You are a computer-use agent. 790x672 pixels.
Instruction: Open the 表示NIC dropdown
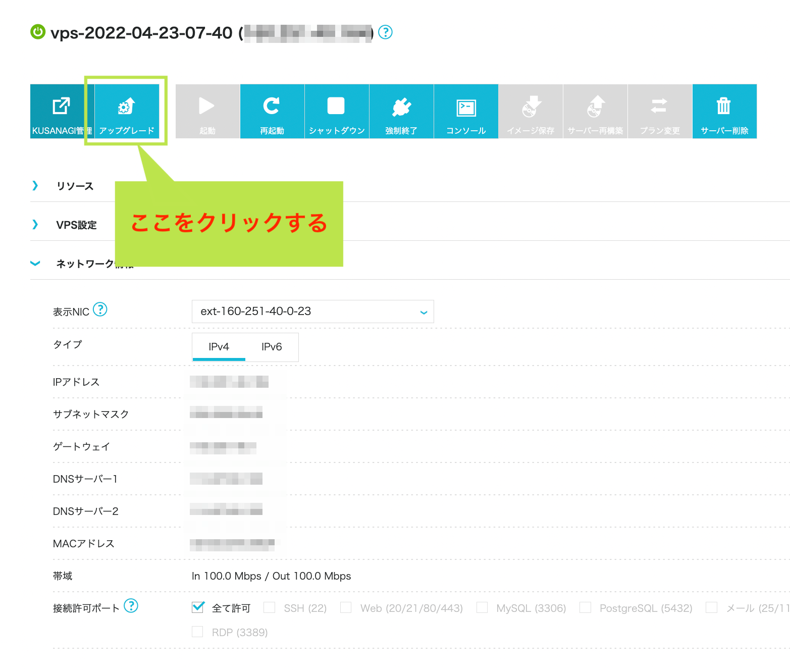click(312, 312)
